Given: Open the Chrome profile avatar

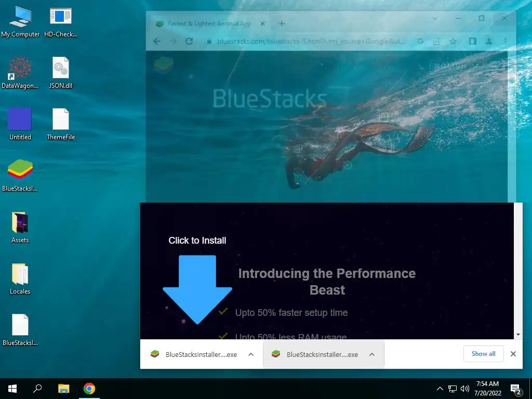Looking at the screenshot, I should [489, 42].
